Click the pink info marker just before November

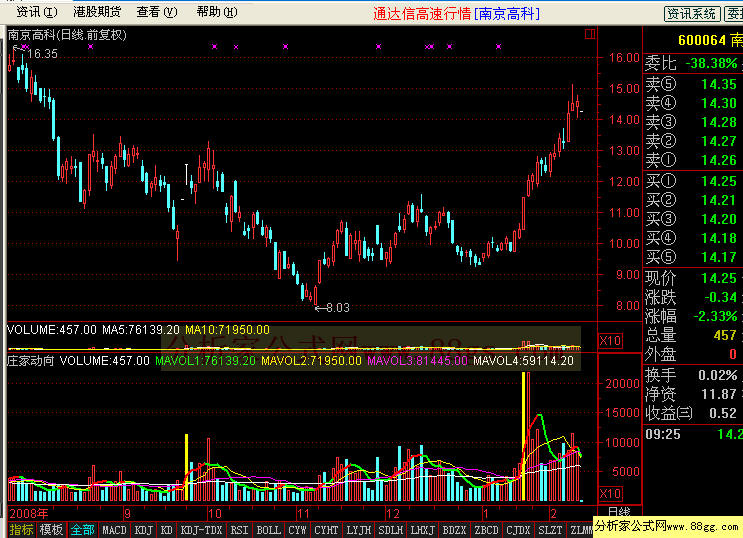[x=285, y=46]
